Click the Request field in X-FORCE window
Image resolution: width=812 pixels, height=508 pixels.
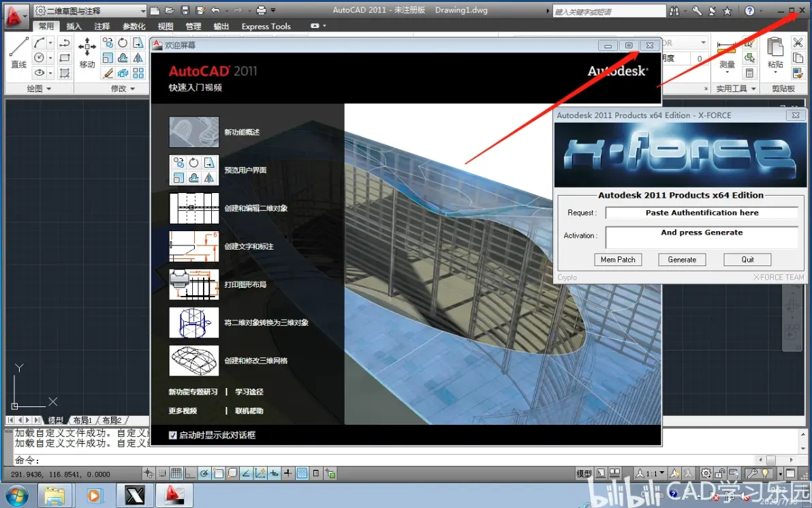click(x=702, y=213)
